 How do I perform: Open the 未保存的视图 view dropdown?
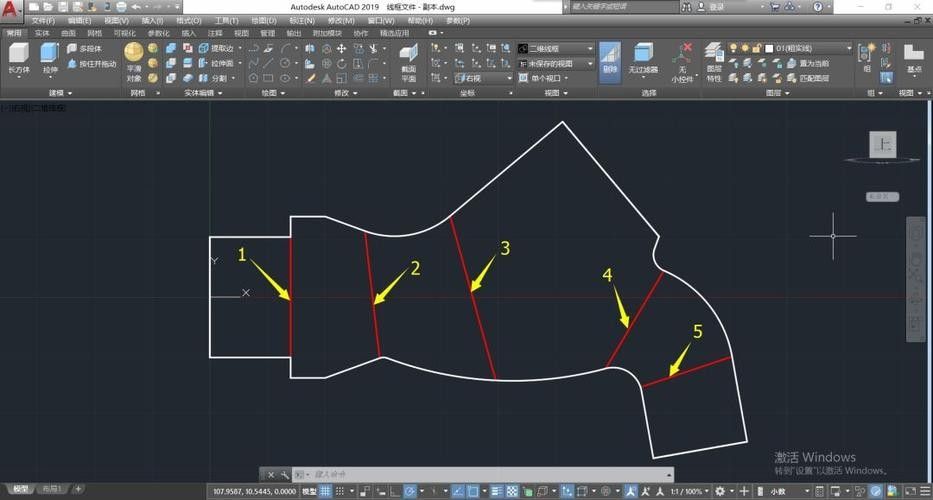point(556,63)
